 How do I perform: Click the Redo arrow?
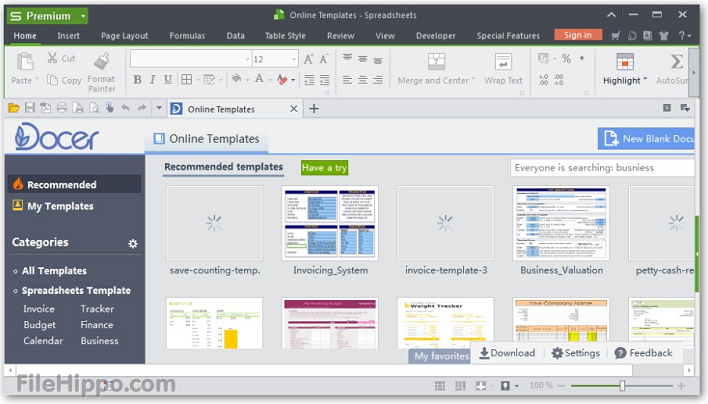[x=142, y=108]
